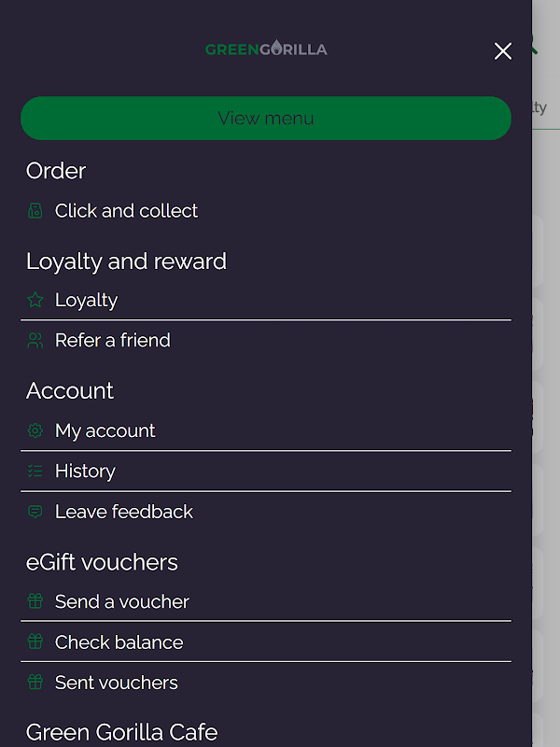View order History
This screenshot has height=747, width=560.
(x=85, y=472)
